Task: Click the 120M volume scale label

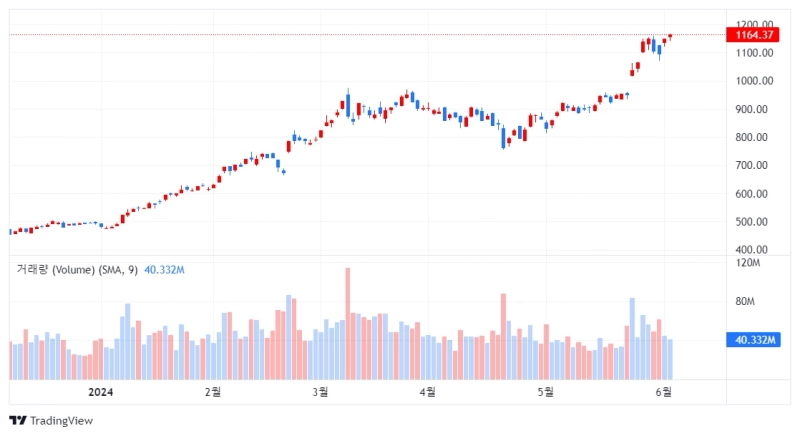Action: coord(748,263)
